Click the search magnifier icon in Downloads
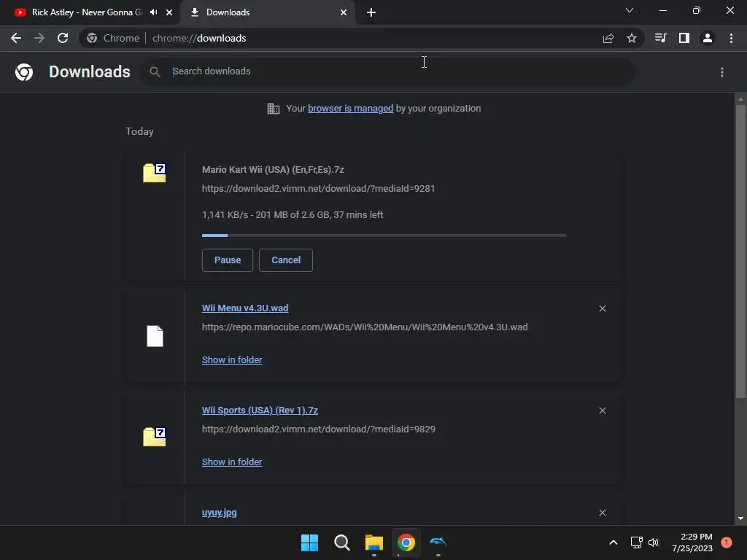The image size is (747, 560). [x=155, y=71]
